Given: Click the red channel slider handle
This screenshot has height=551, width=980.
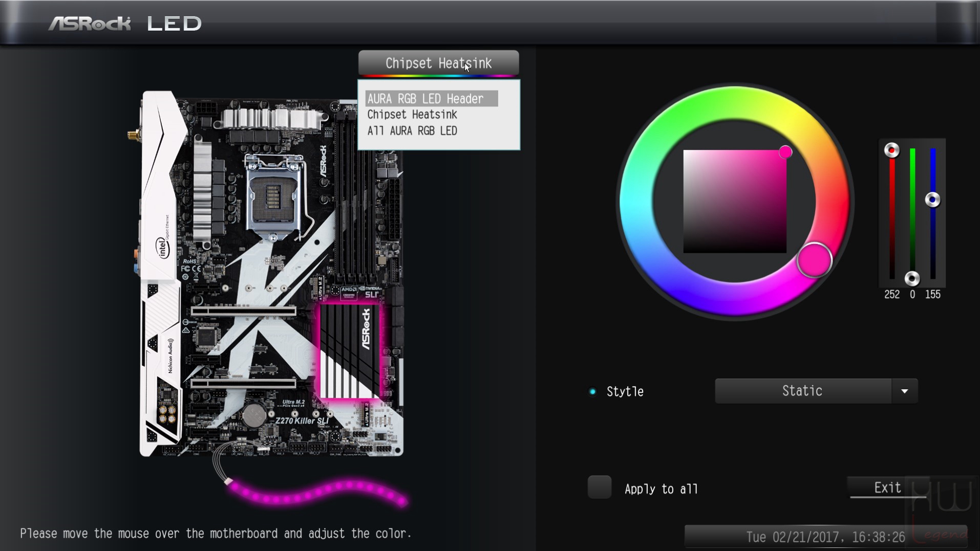Looking at the screenshot, I should pyautogui.click(x=891, y=150).
